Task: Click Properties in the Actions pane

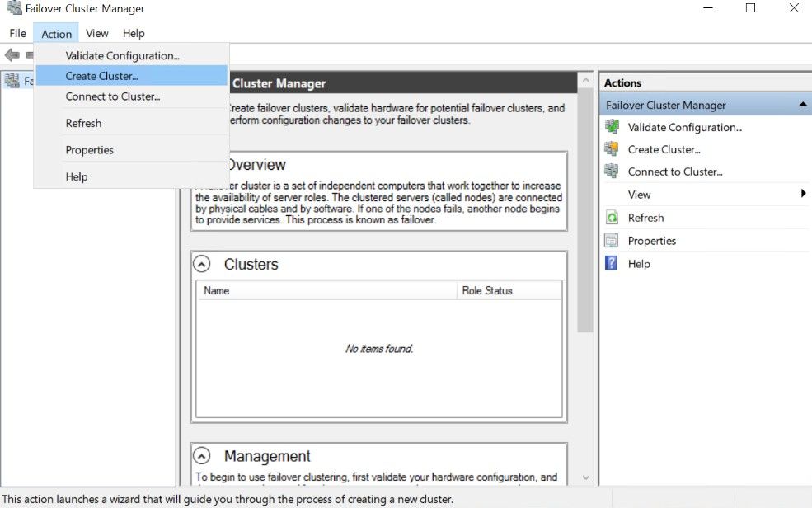Action: [651, 241]
